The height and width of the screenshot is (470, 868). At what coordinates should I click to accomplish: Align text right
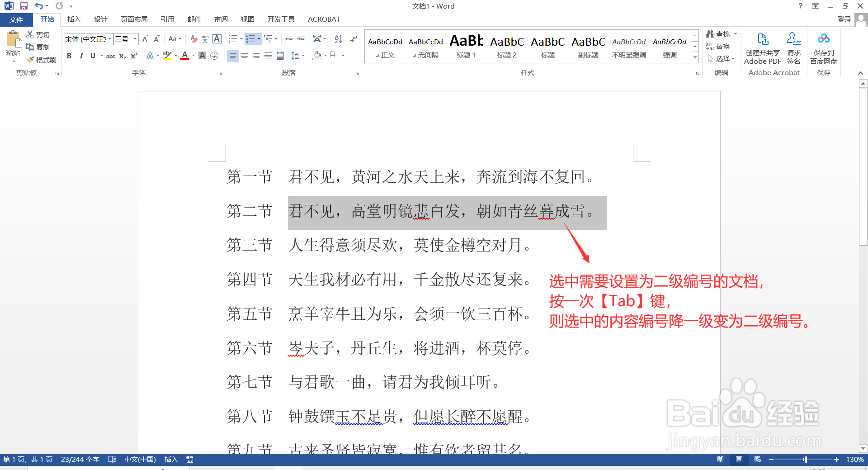coord(256,56)
